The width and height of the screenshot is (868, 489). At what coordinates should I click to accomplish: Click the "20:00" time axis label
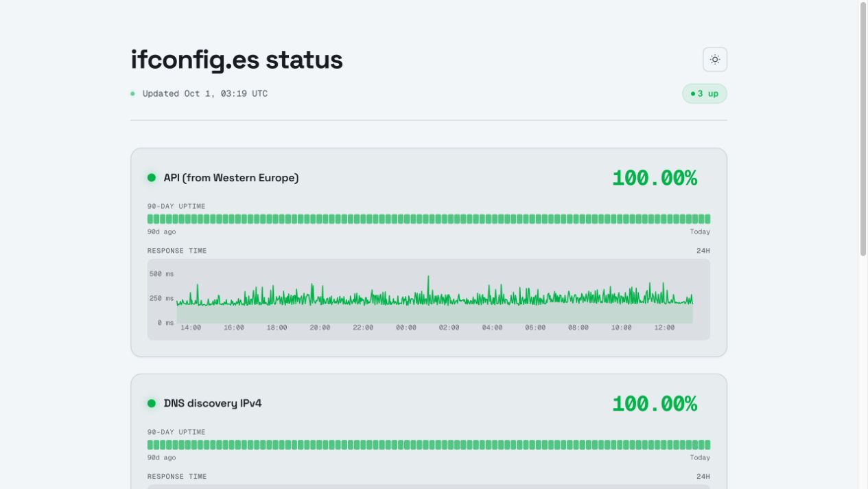tap(320, 328)
